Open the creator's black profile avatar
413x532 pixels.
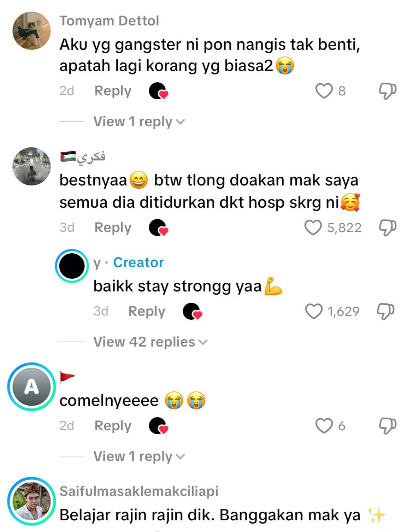tap(72, 266)
